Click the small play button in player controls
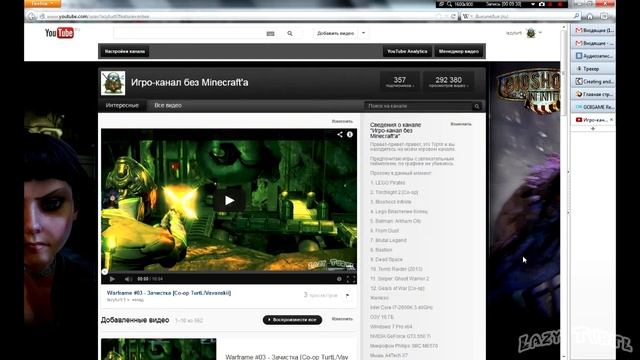This screenshot has width=640, height=360. pos(112,279)
